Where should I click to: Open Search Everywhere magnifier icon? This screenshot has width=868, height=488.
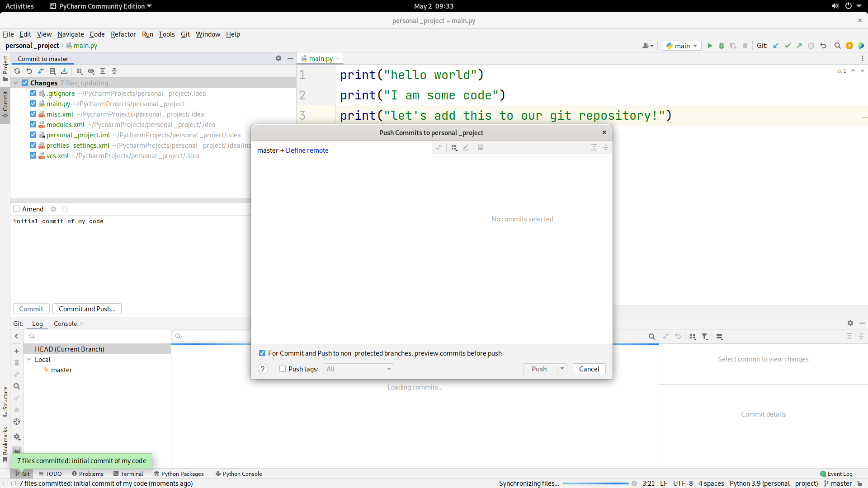[x=838, y=46]
